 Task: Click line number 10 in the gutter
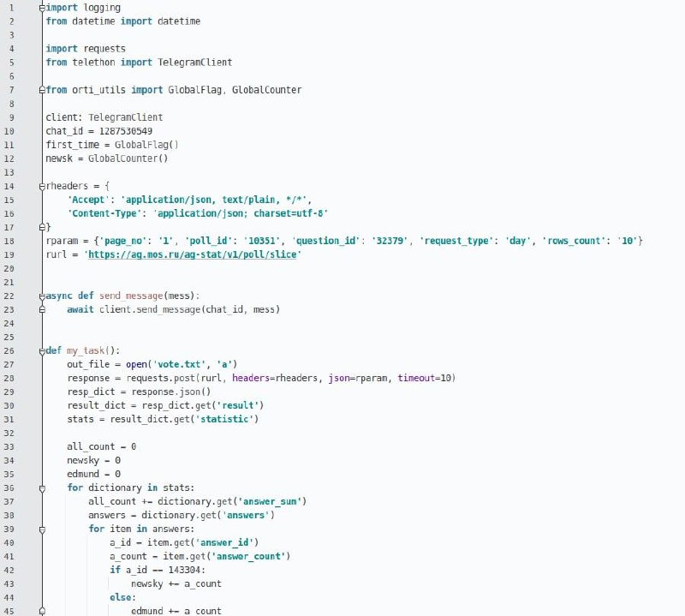click(x=9, y=131)
